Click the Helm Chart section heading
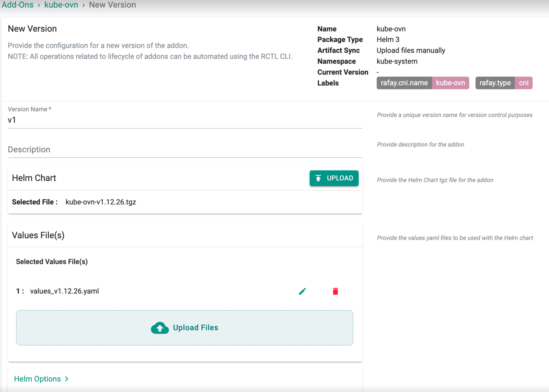Image resolution: width=549 pixels, height=392 pixels. (34, 178)
